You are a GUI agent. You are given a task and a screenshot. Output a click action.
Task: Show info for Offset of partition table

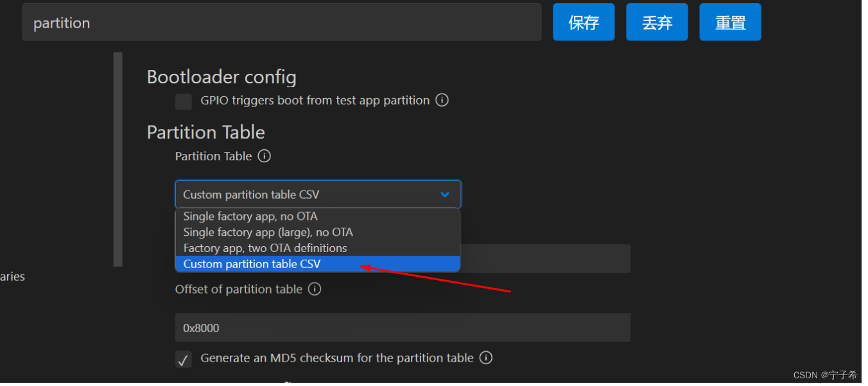point(315,289)
